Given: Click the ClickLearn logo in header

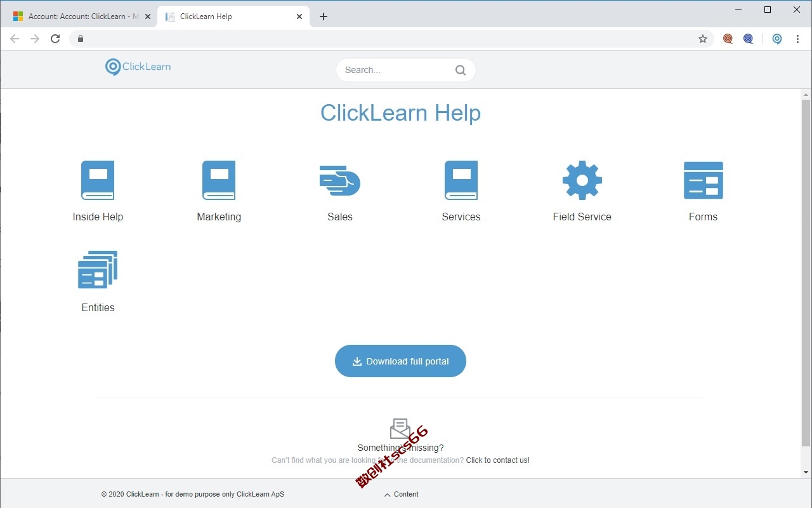Looking at the screenshot, I should coord(138,67).
